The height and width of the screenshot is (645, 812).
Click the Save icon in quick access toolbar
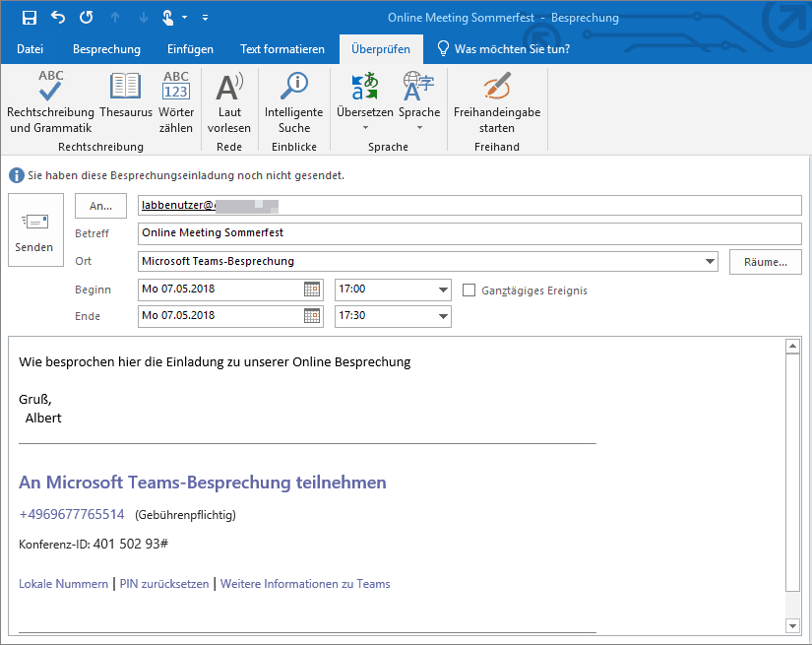coord(30,18)
